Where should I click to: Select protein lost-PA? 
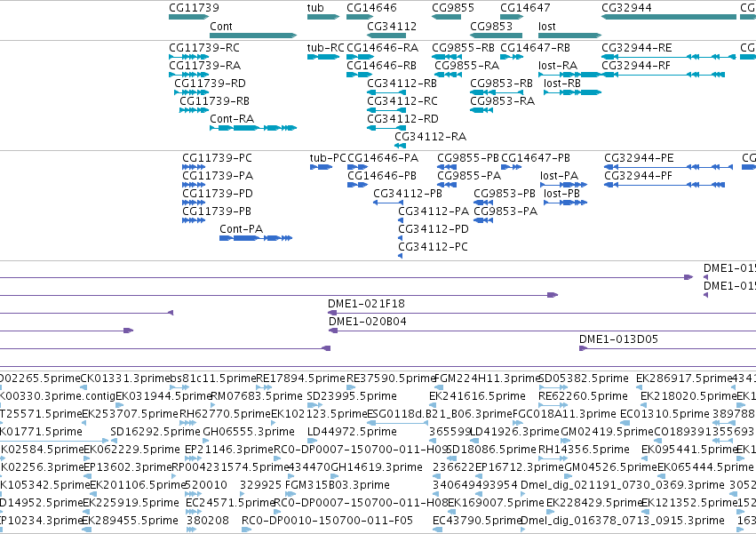coord(563,185)
